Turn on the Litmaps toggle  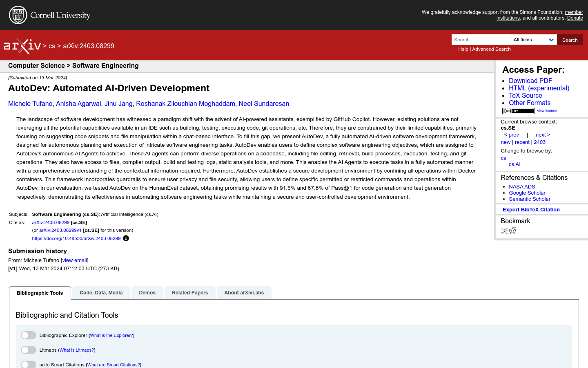pos(29,350)
